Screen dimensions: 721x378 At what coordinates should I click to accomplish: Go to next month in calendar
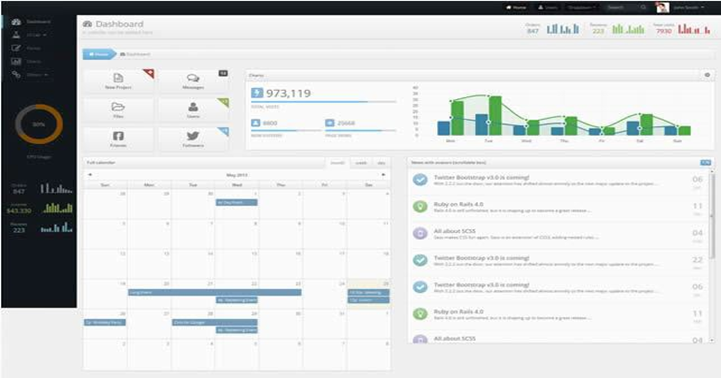pos(383,175)
